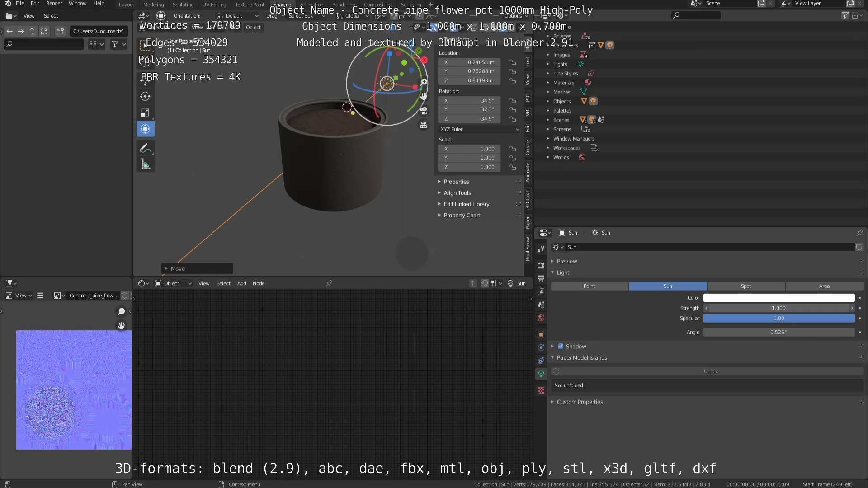Viewport: 868px width, 488px height.
Task: Expand Property Chart panel
Action: (462, 216)
